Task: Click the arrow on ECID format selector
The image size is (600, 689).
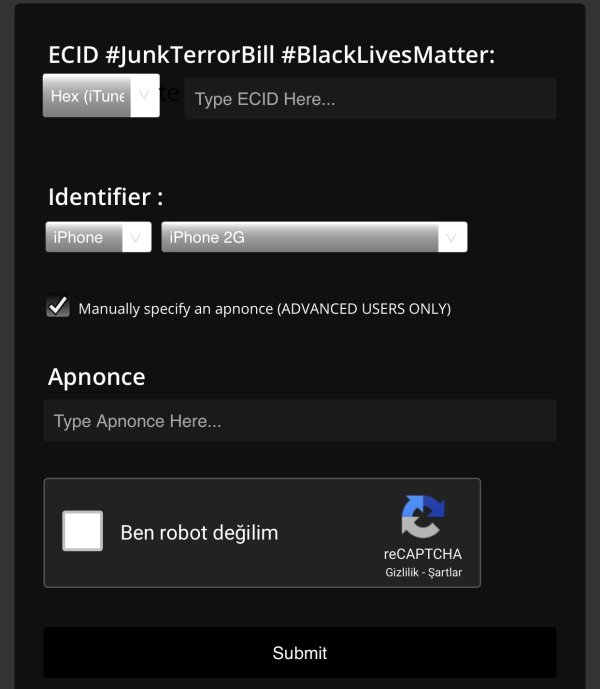Action: (x=143, y=95)
